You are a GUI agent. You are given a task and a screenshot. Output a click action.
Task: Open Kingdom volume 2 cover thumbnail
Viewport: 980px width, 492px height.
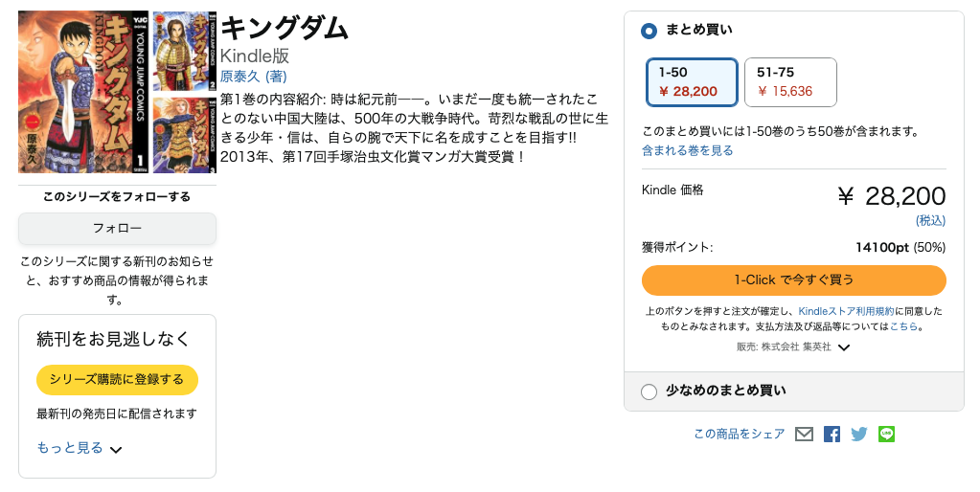pyautogui.click(x=185, y=52)
